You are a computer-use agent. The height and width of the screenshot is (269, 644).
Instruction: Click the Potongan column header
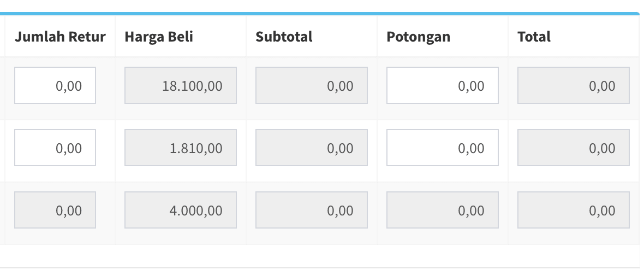[419, 37]
